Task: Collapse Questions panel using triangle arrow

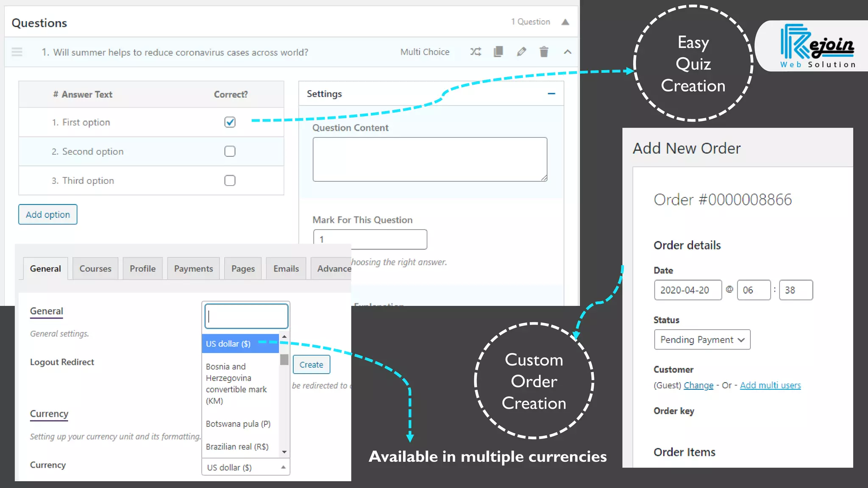Action: point(565,22)
